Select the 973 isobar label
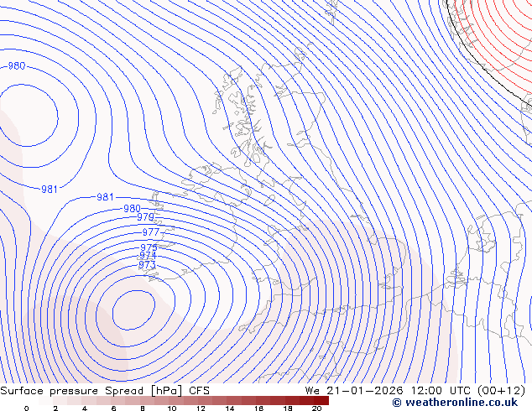The height and width of the screenshot is (411, 532). [148, 264]
